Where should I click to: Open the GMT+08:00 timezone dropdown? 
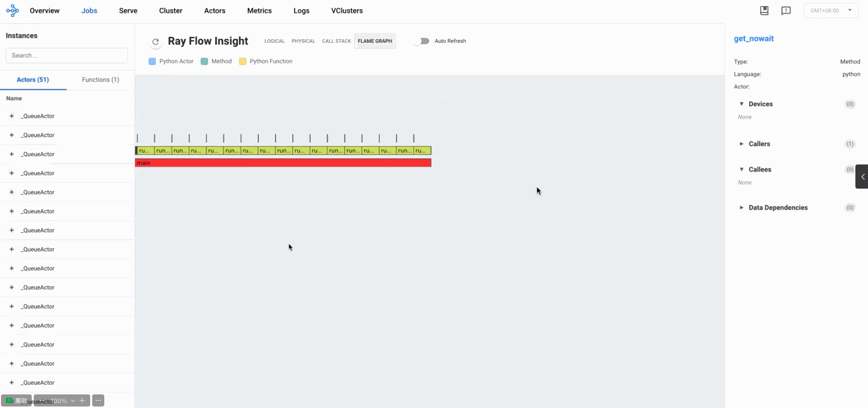(x=831, y=11)
